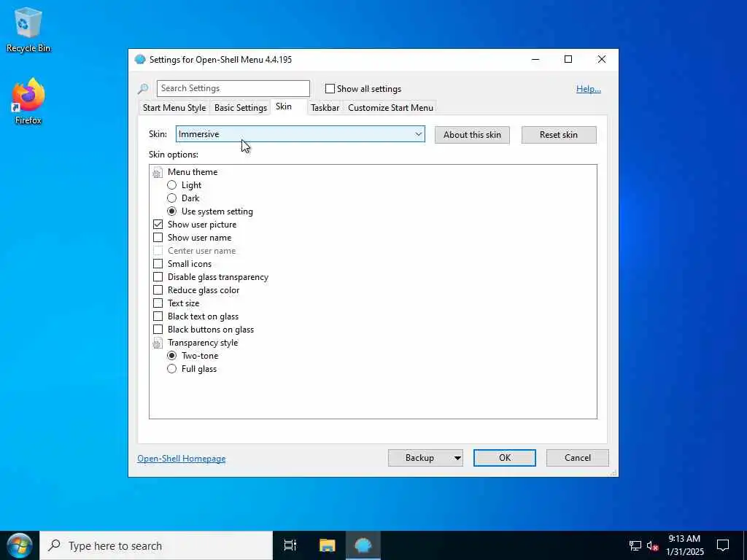Check Black buttons on glass
747x560 pixels.
coord(158,330)
